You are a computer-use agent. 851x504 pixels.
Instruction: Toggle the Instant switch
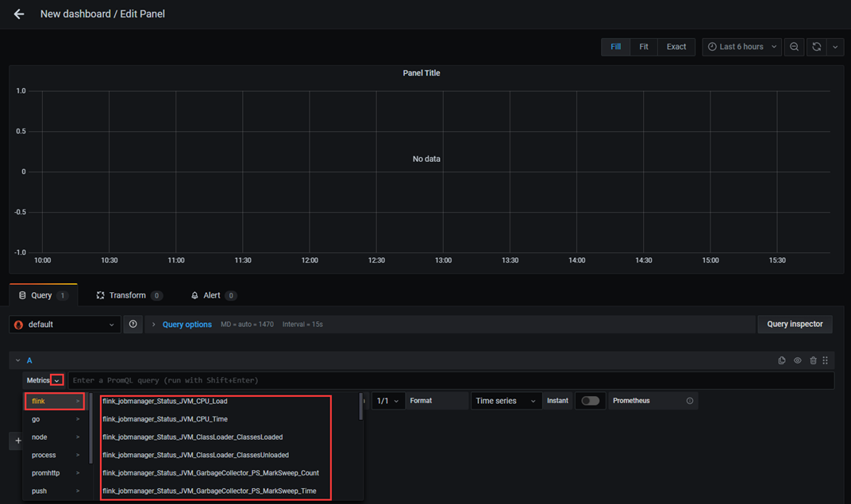point(590,401)
